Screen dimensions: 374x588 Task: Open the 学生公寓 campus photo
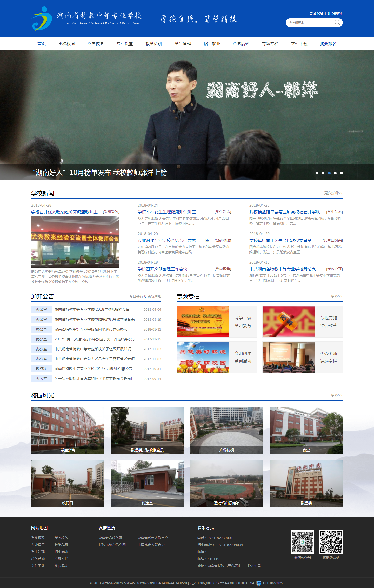68,430
